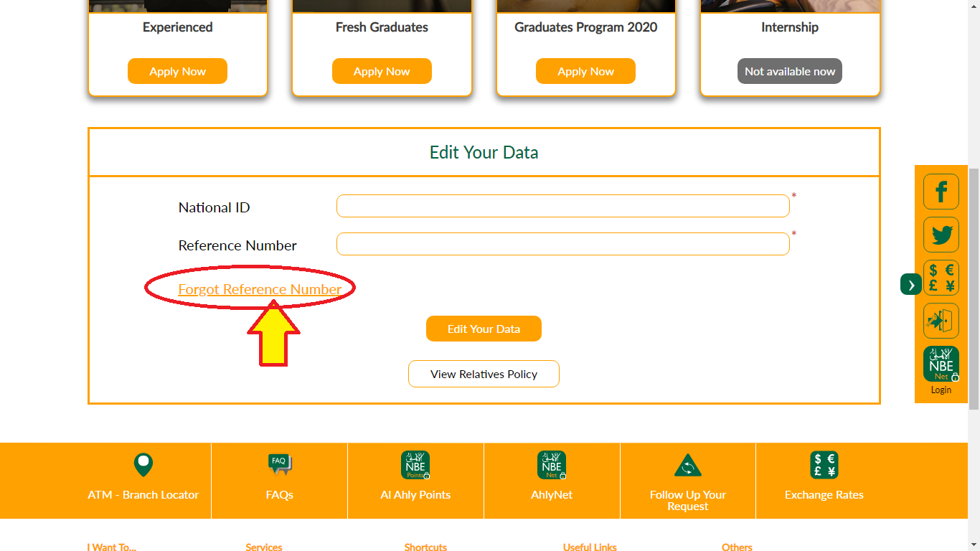Submit with the Edit Your Data button

[x=484, y=329]
